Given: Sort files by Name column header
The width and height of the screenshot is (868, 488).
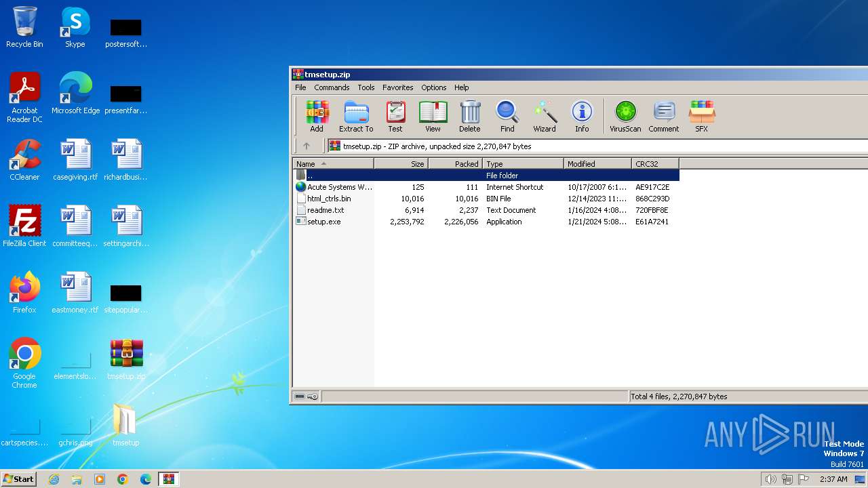Looking at the screenshot, I should point(333,164).
